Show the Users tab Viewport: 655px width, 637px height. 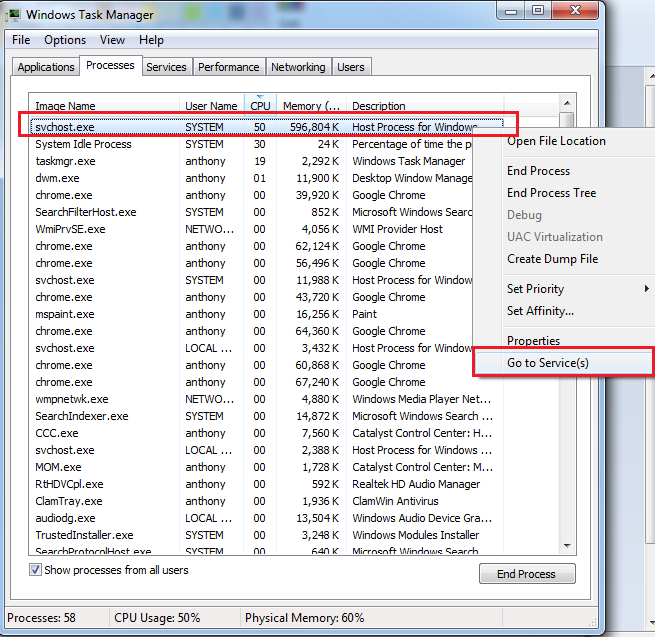[x=351, y=67]
